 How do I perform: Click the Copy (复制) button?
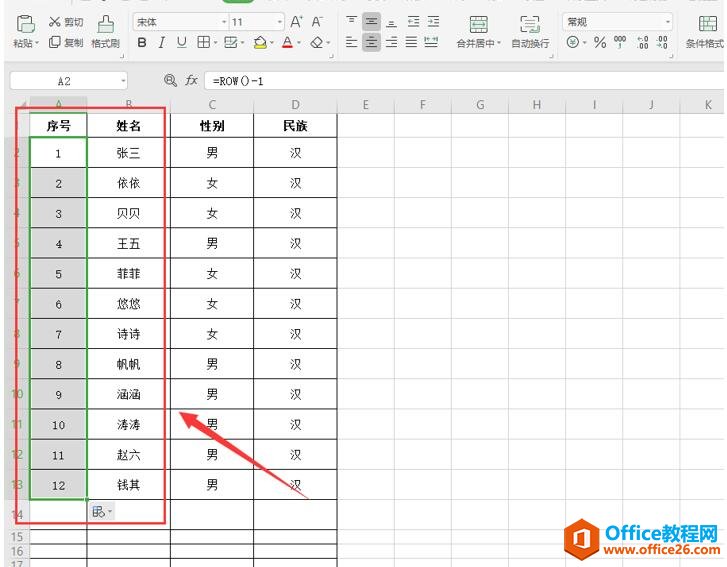click(x=66, y=43)
